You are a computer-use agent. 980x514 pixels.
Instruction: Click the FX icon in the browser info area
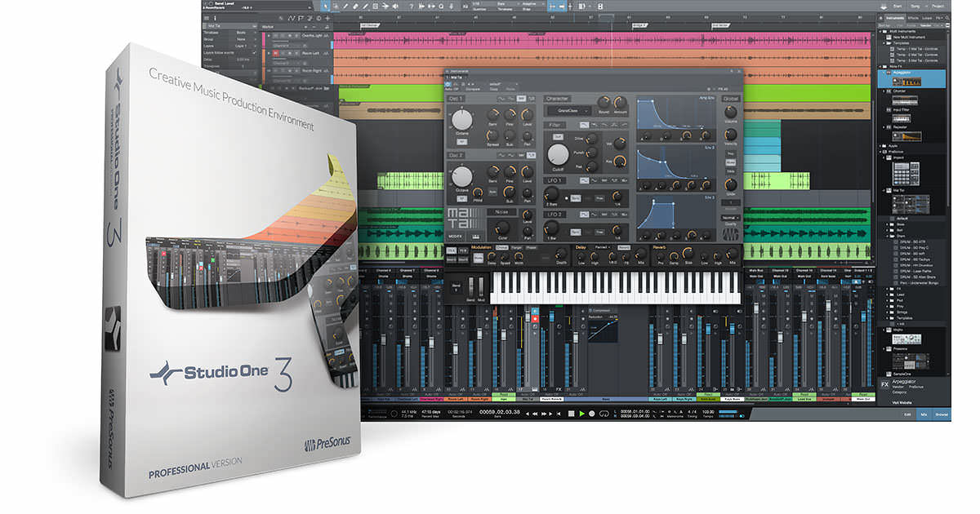tap(884, 383)
